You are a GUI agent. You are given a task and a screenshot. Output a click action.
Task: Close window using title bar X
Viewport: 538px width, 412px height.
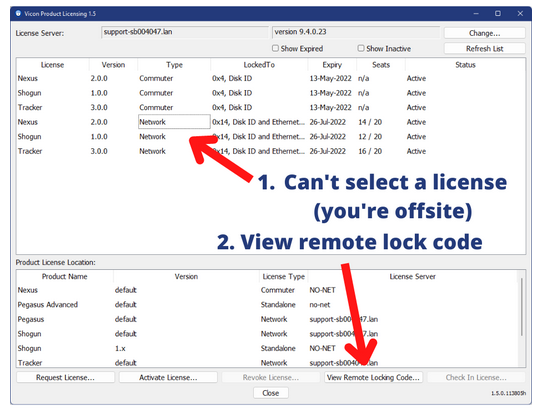tap(520, 13)
